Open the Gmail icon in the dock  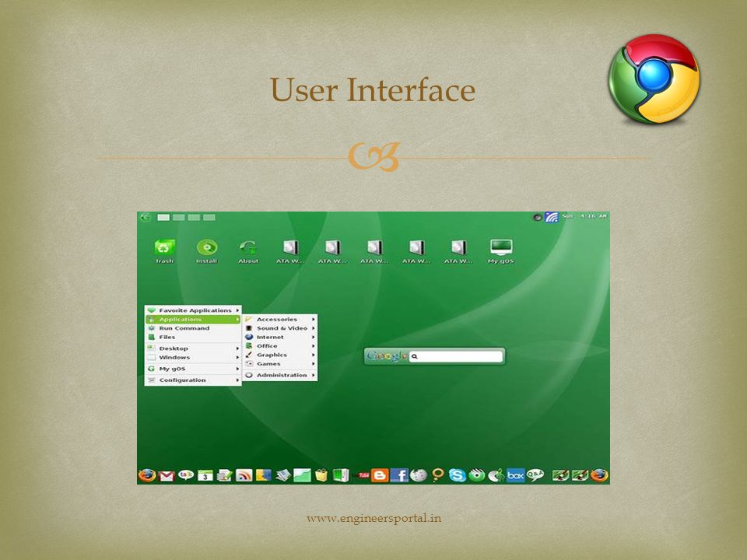coord(167,475)
